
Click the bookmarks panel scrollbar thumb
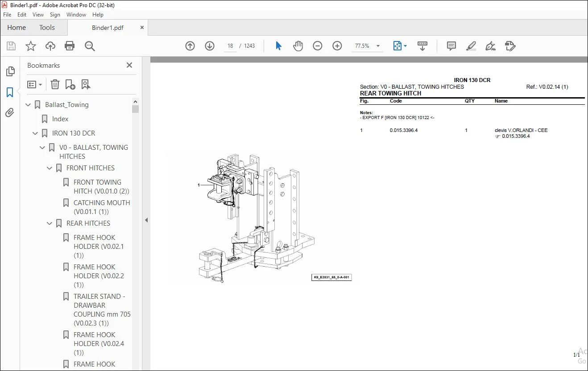coord(136,109)
